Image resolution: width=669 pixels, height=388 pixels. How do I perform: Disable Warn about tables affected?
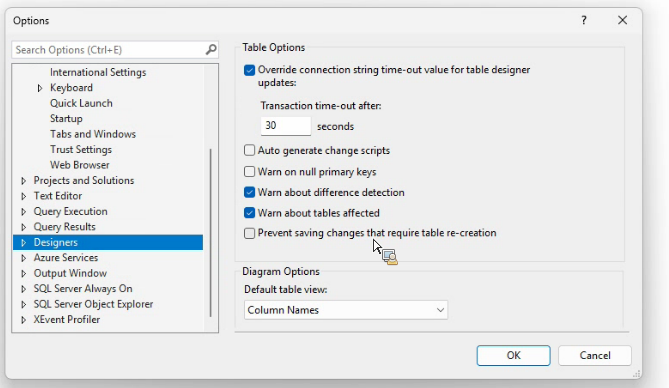(249, 213)
